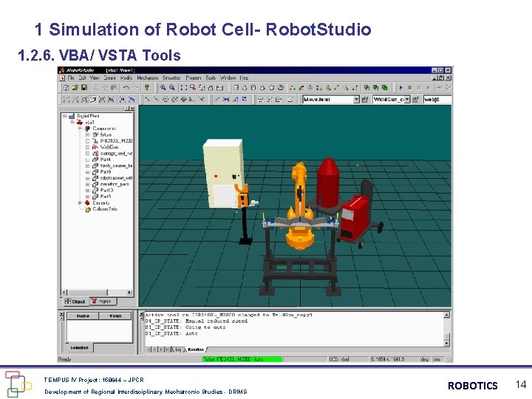The image size is (532, 399).
Task: Expand the fixture tree node
Action: (x=87, y=134)
